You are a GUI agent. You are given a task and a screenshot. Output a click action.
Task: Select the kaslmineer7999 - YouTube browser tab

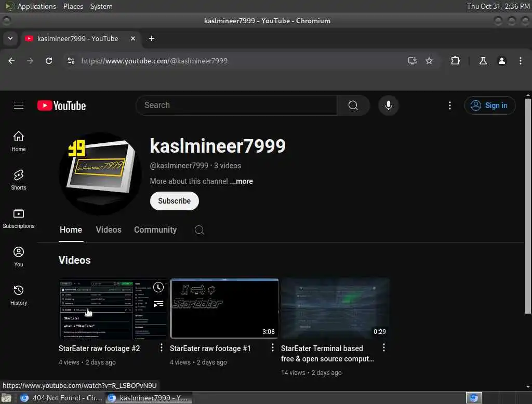81,38
